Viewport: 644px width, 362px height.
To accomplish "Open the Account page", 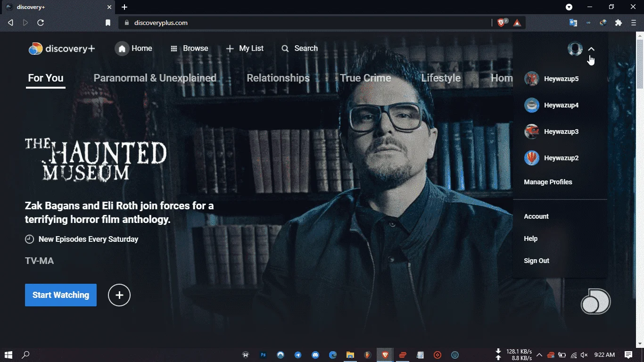I will (x=536, y=216).
